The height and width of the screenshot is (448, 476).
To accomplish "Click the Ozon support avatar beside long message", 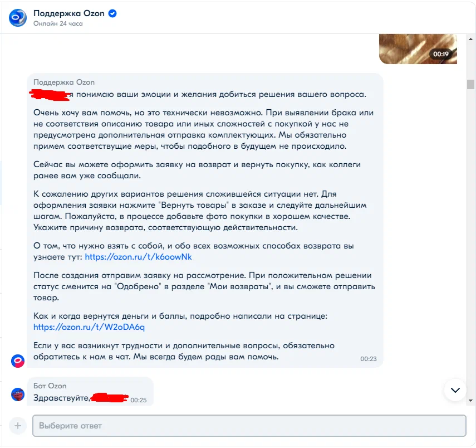I will tap(18, 361).
